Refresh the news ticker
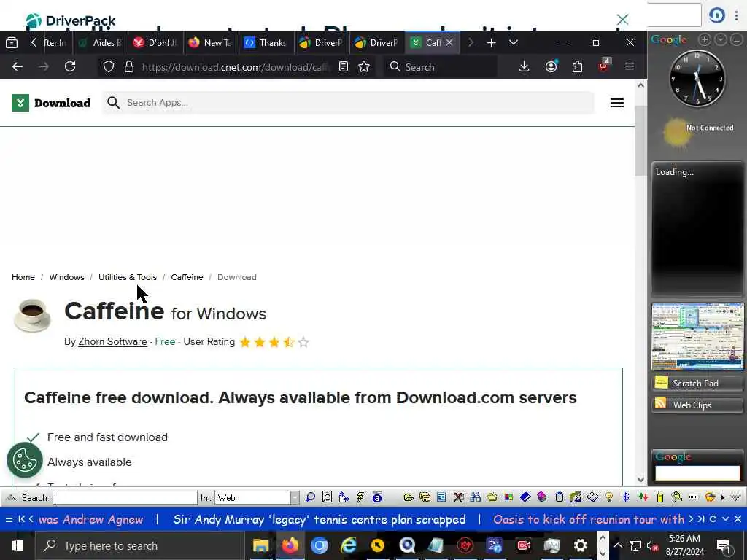 (x=713, y=519)
